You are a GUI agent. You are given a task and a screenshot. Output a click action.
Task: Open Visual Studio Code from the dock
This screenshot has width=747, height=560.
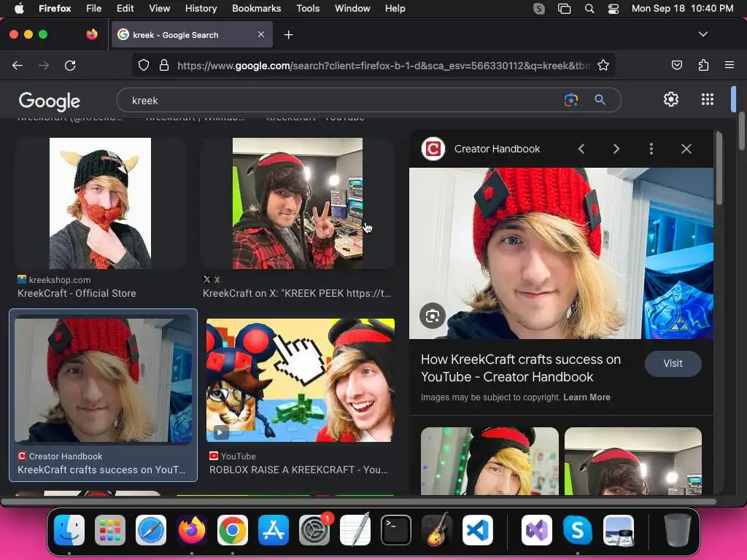pyautogui.click(x=477, y=530)
